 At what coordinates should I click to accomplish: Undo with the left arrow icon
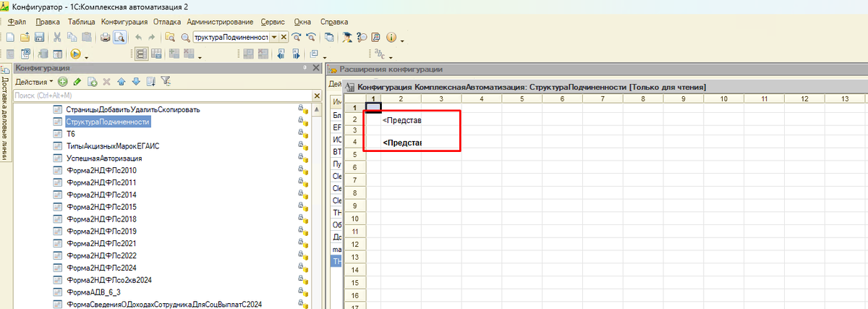[137, 37]
